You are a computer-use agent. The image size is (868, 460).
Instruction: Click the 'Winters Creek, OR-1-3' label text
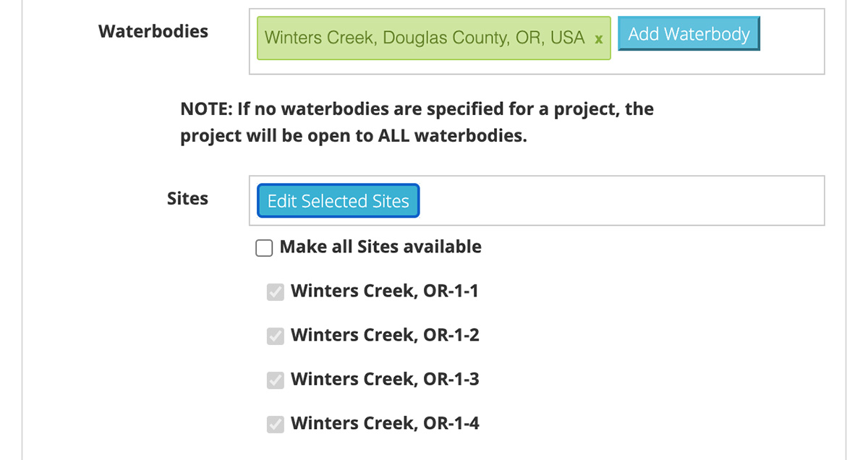[x=385, y=380]
